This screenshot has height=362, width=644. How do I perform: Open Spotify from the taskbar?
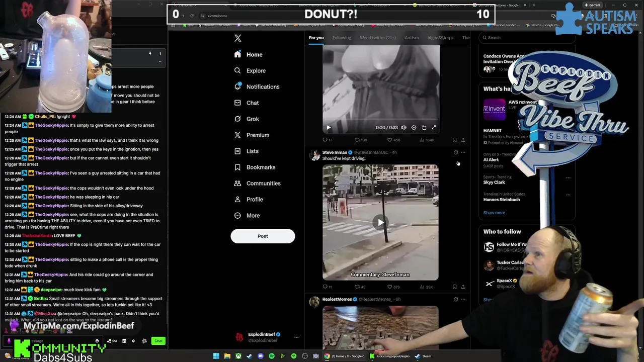(x=272, y=356)
